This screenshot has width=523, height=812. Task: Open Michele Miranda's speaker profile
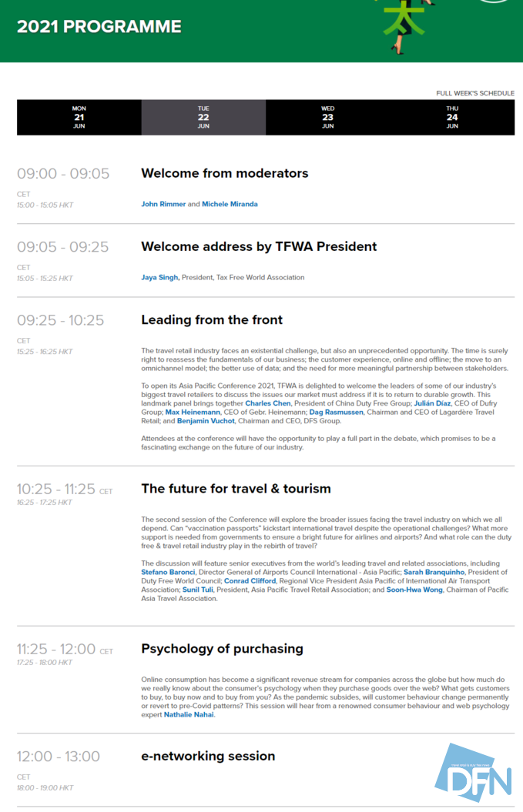tap(230, 204)
